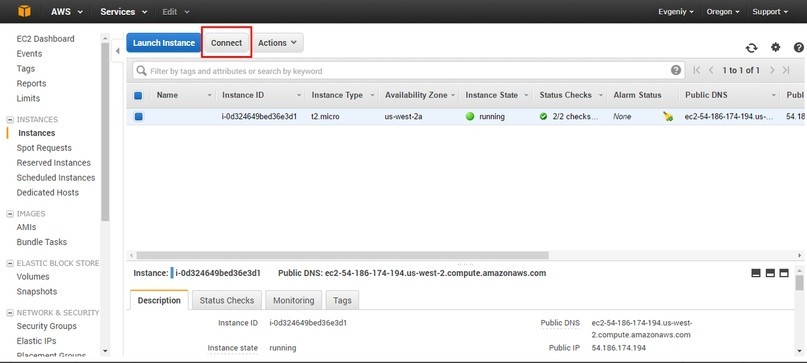807x363 pixels.
Task: Open the Evgeniy account menu
Action: [676, 11]
